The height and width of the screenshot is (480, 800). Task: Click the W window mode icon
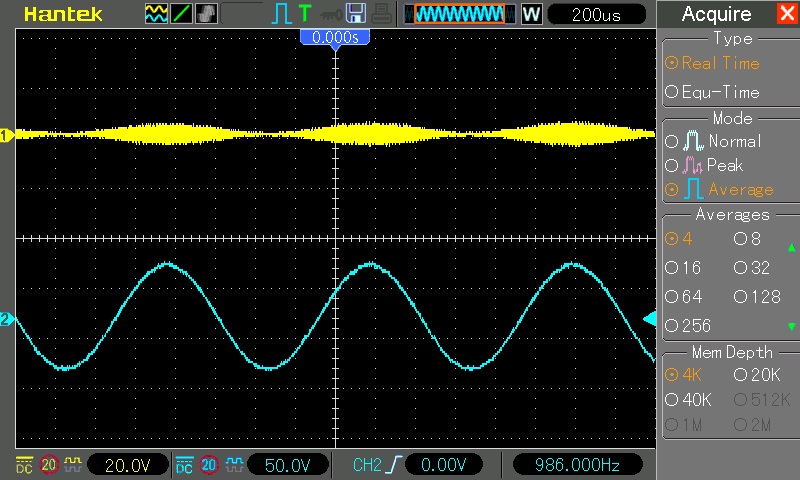point(531,14)
